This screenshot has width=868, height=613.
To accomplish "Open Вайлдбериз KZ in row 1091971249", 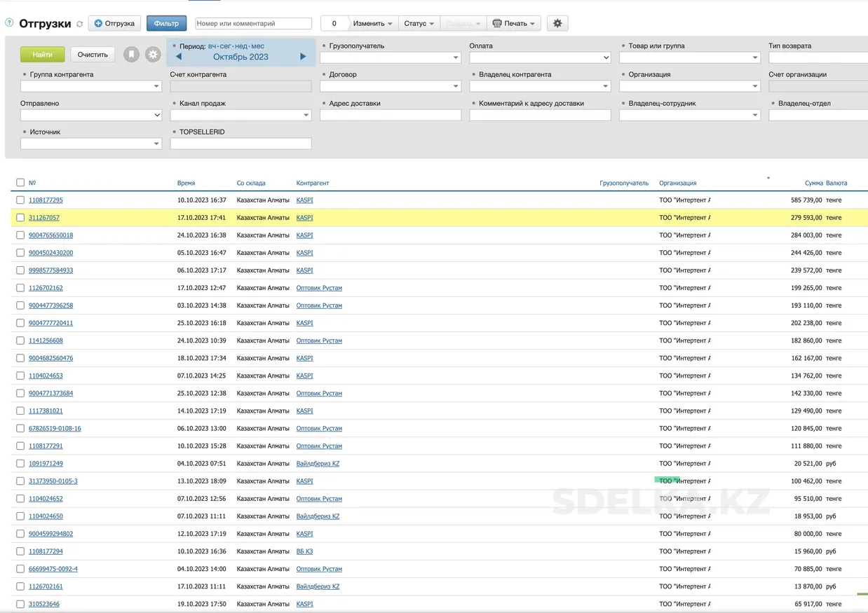I will coord(318,464).
